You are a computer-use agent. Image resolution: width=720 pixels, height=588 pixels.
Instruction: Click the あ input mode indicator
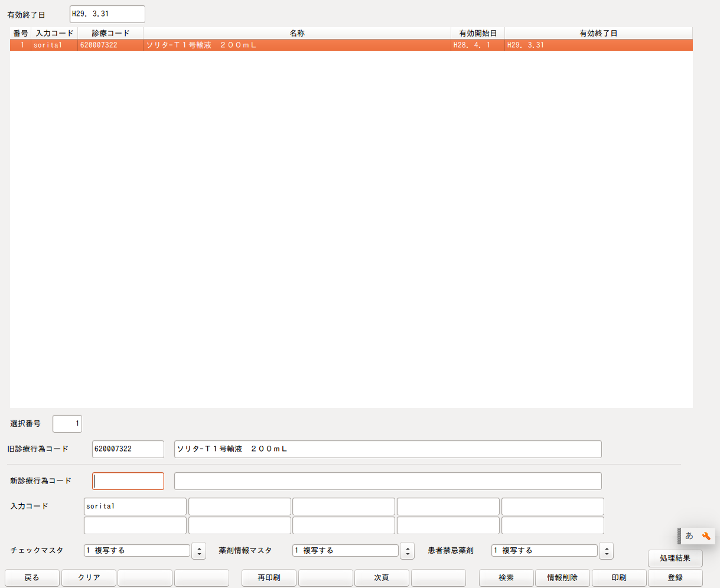[689, 536]
